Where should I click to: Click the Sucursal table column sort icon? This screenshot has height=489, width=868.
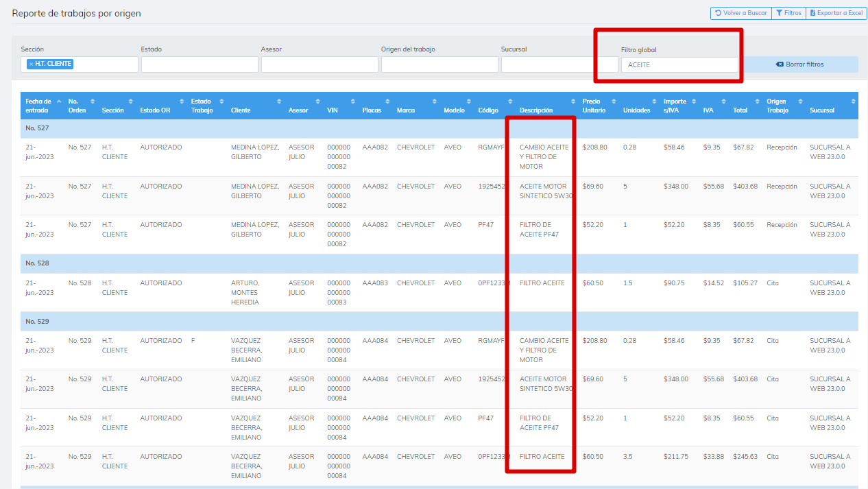coord(853,102)
